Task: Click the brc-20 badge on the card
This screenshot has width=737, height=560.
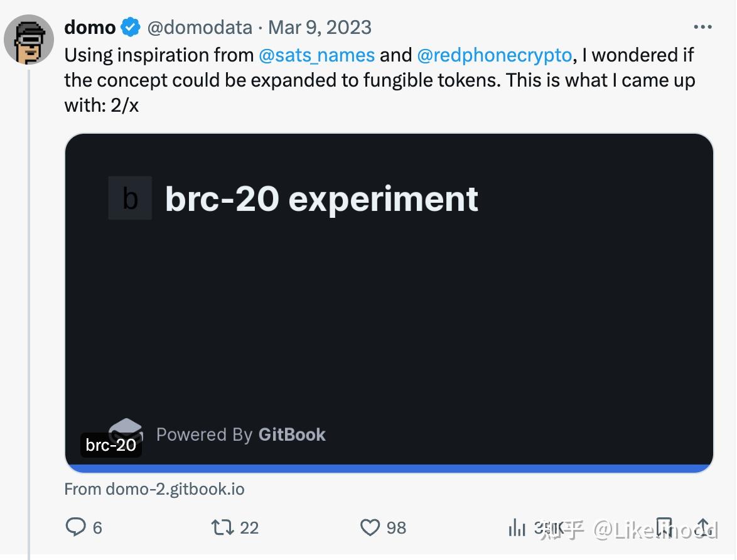Action: (x=110, y=445)
